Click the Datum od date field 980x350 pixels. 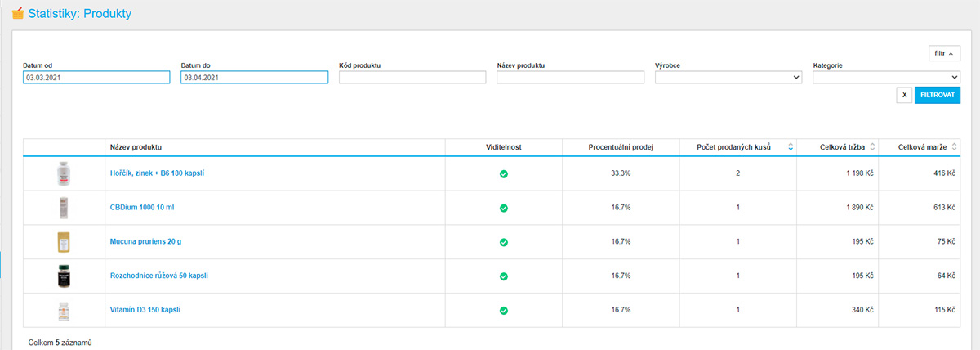click(96, 78)
